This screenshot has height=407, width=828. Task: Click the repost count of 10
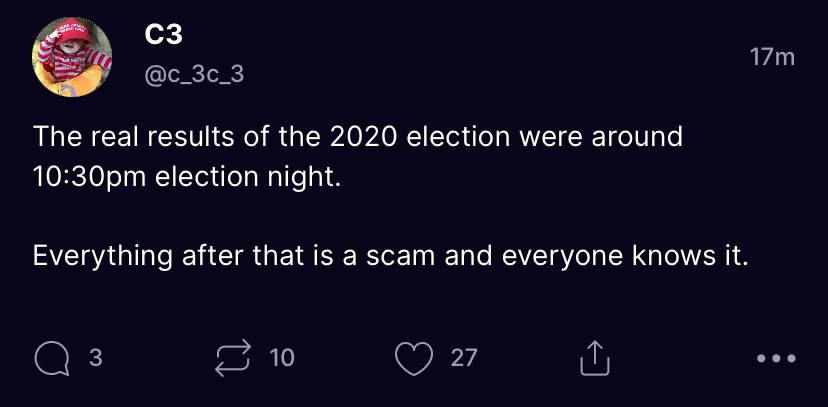point(282,357)
